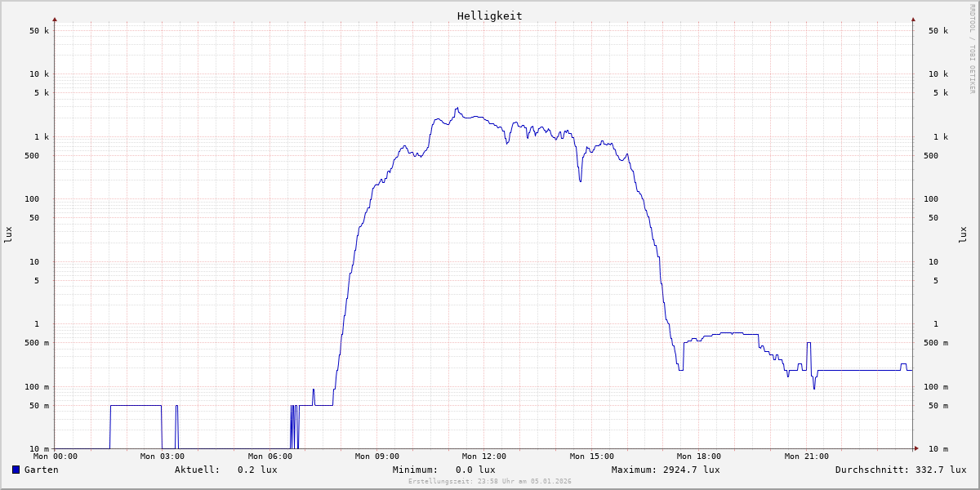Click the "500 m" label on right axis
980x490 pixels.
point(936,343)
